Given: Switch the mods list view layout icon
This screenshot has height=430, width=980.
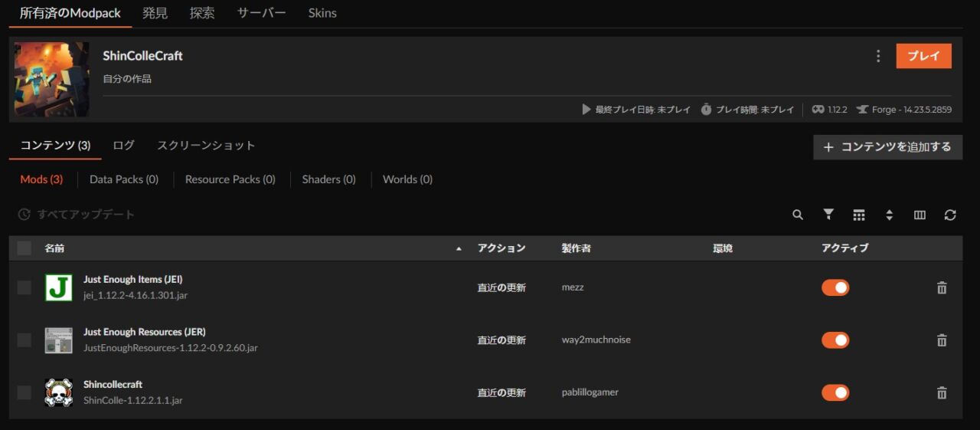Looking at the screenshot, I should point(859,215).
